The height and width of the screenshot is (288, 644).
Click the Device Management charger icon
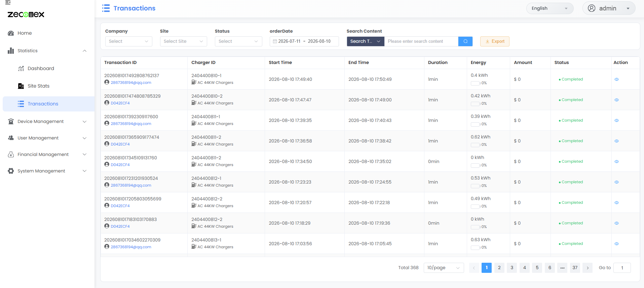pyautogui.click(x=11, y=122)
